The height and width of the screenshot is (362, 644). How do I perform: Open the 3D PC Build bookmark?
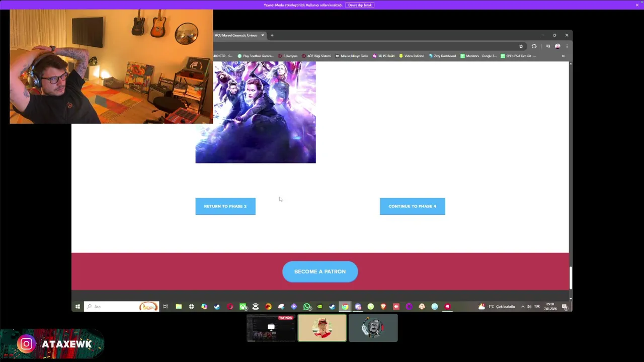[383, 56]
